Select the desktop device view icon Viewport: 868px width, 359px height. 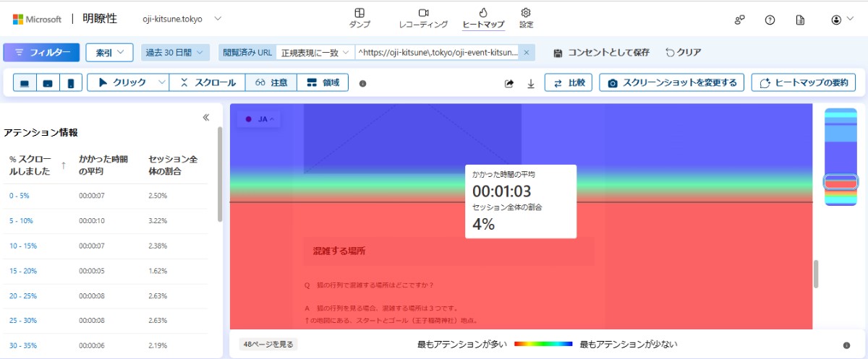(x=25, y=83)
